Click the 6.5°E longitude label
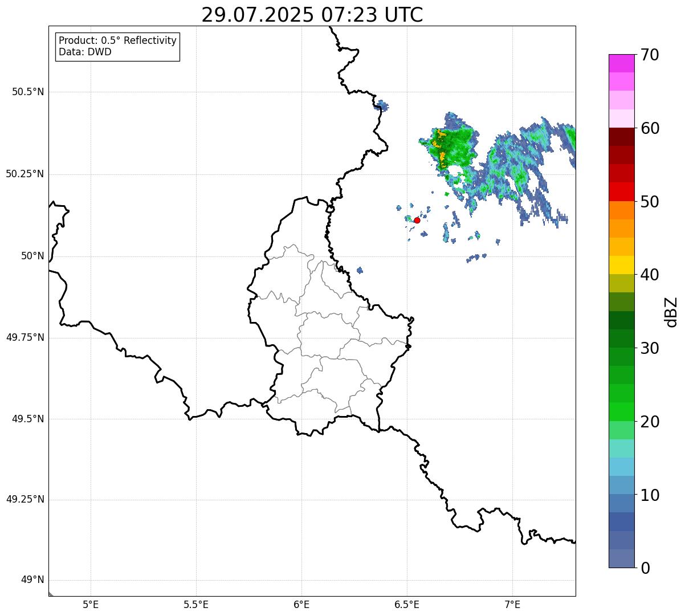This screenshot has height=616, width=685. coord(407,604)
